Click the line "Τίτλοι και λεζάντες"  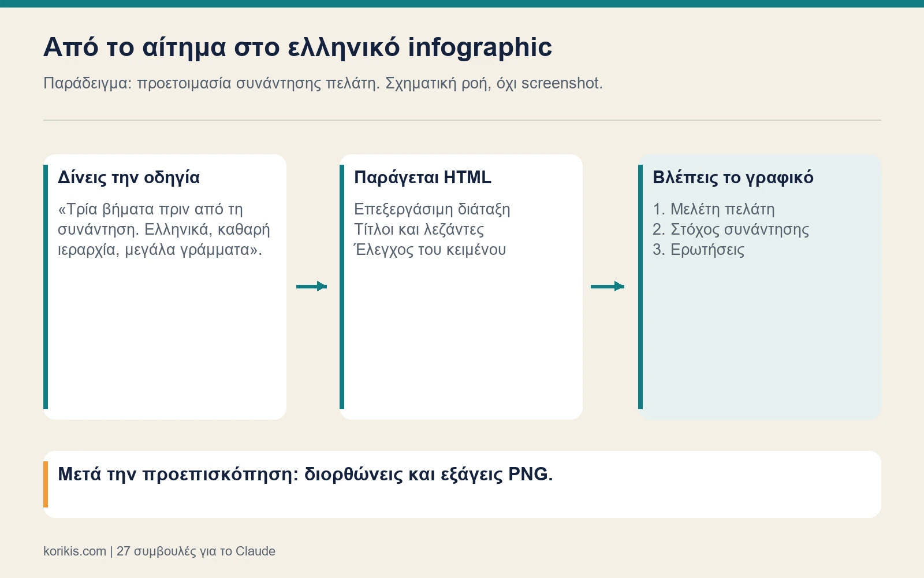tap(419, 229)
